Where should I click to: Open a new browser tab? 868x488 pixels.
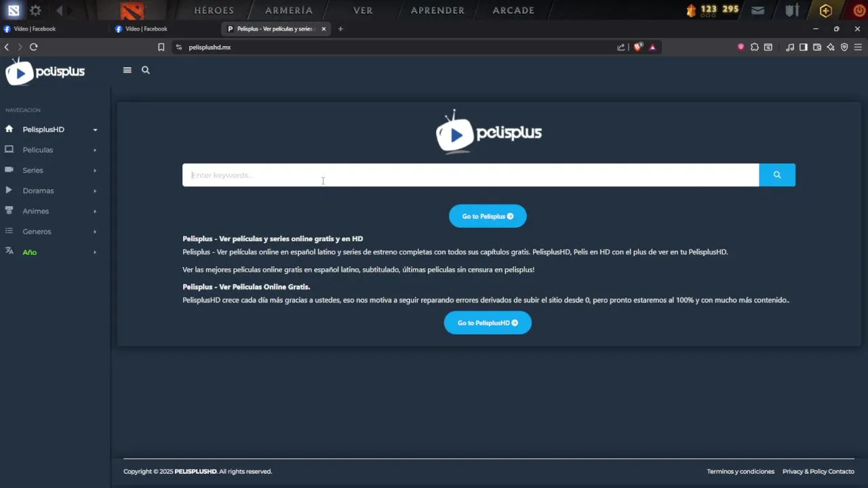click(x=340, y=29)
